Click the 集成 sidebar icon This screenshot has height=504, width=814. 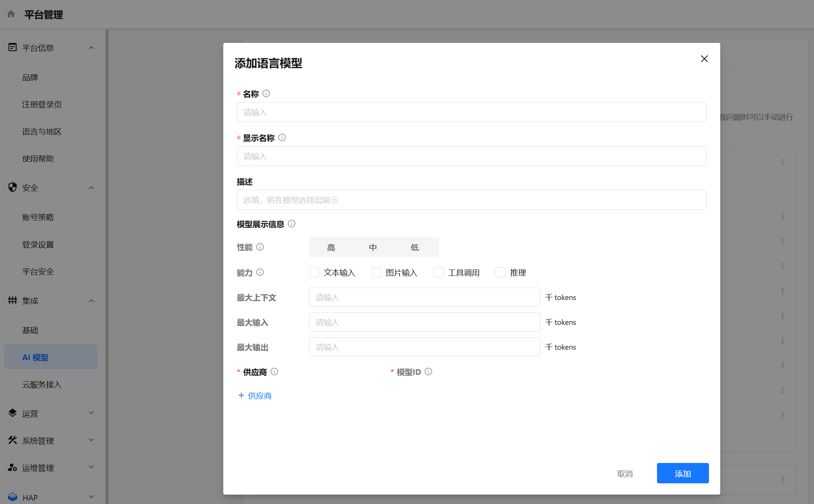(12, 300)
